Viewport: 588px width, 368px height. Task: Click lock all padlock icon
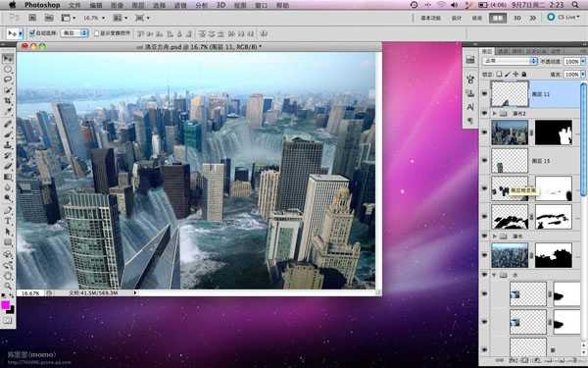pos(524,75)
